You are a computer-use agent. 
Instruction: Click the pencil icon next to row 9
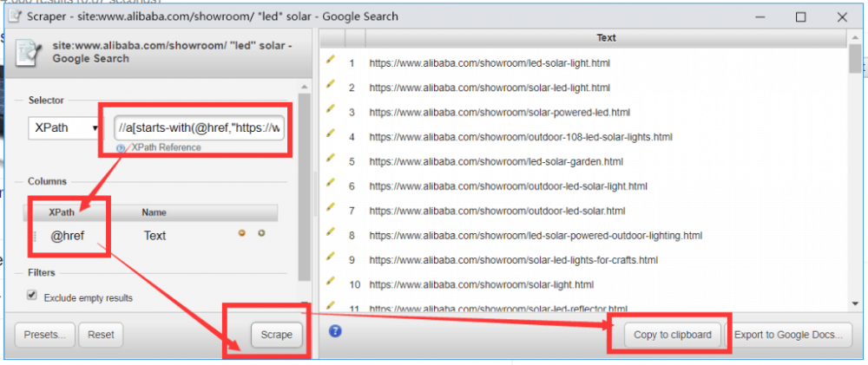point(330,258)
